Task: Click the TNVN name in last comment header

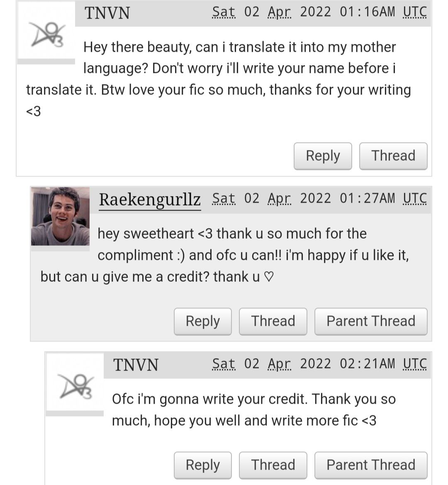Action: coord(136,365)
